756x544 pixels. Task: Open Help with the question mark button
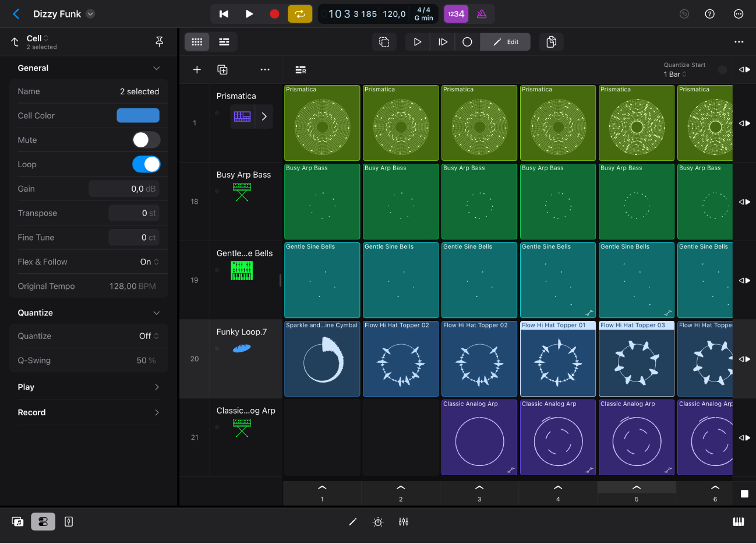[x=709, y=13]
